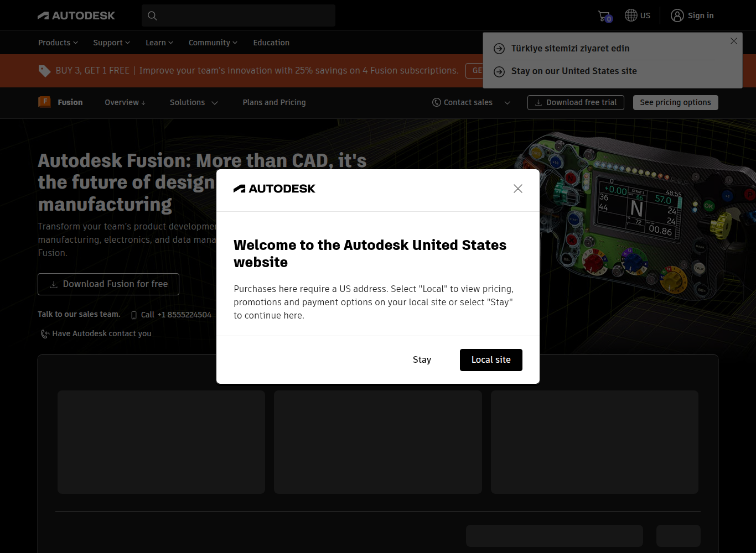Select Türkiye sitemizi ziyaret edin link
756x553 pixels.
click(570, 49)
